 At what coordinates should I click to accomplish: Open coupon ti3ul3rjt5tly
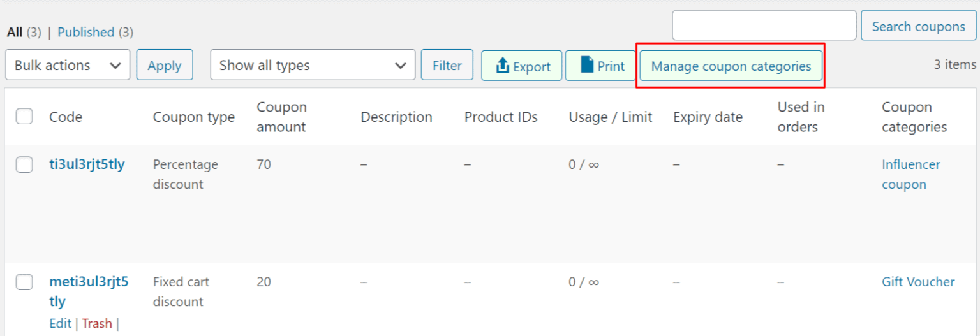pyautogui.click(x=87, y=164)
